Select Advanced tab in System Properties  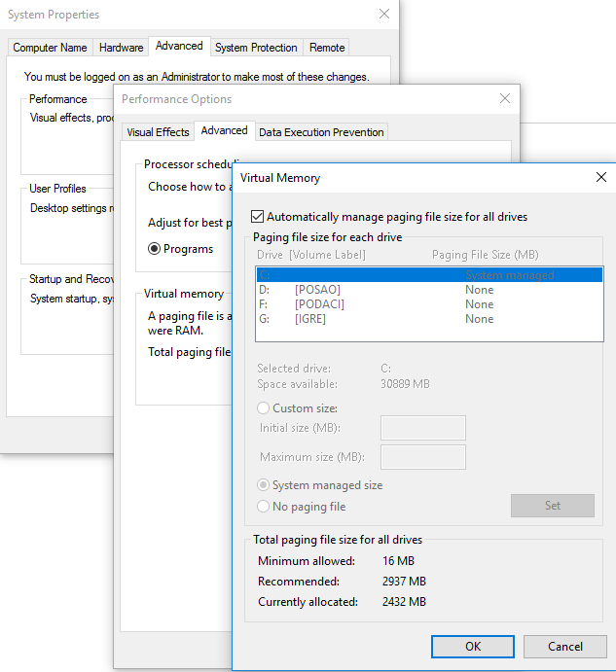click(179, 47)
